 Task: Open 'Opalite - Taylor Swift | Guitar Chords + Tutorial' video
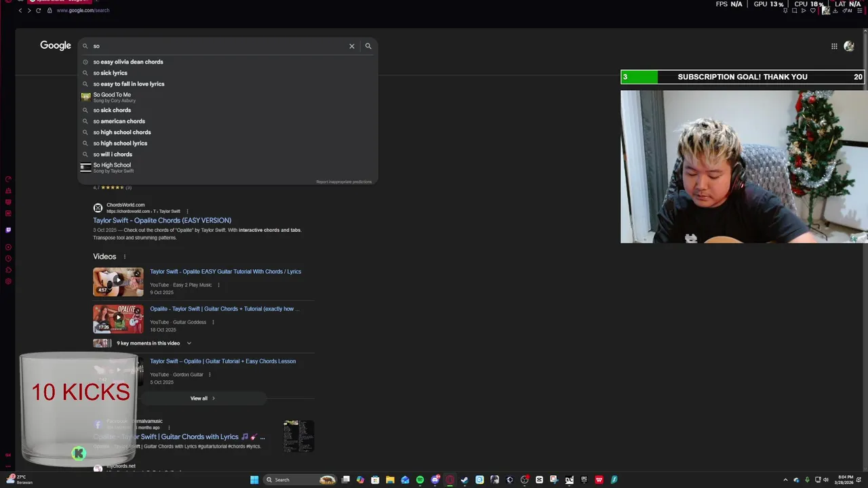pos(224,309)
